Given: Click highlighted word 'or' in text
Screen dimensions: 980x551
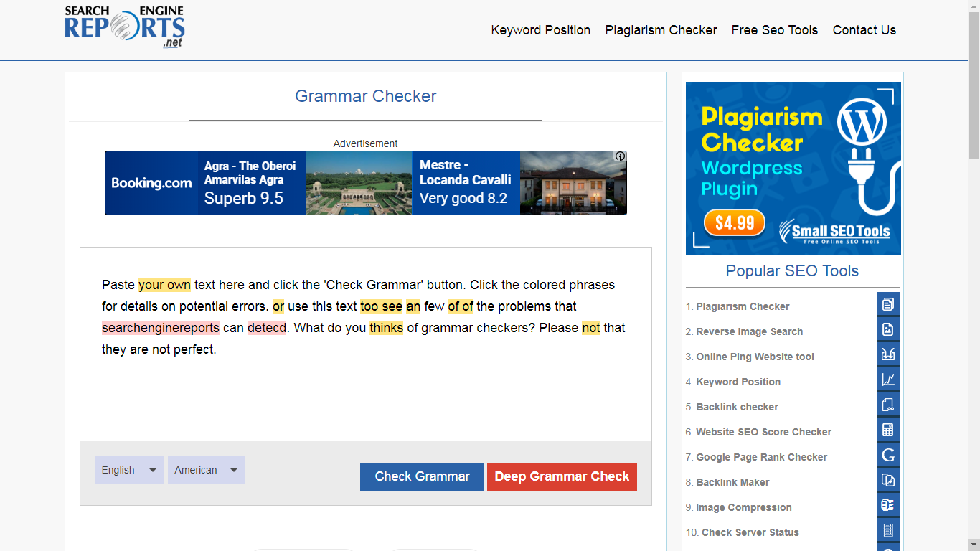Looking at the screenshot, I should (x=278, y=306).
